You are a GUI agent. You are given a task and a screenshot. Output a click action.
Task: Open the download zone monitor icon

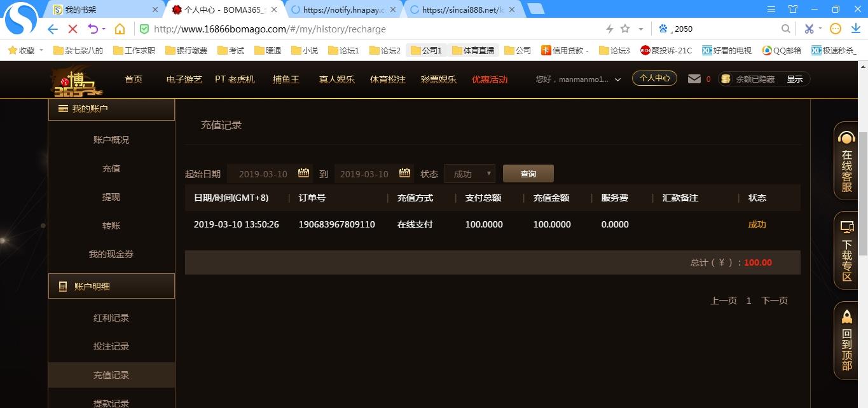coord(846,227)
